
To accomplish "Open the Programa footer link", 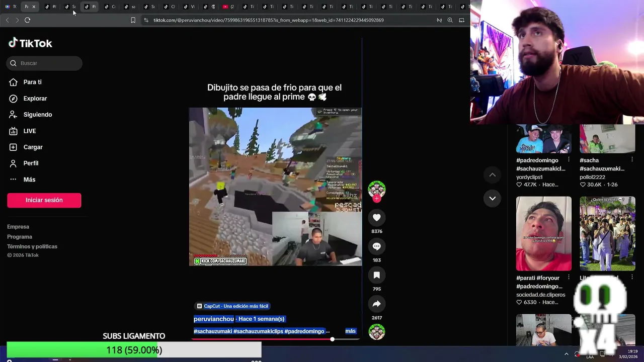I will [20, 237].
